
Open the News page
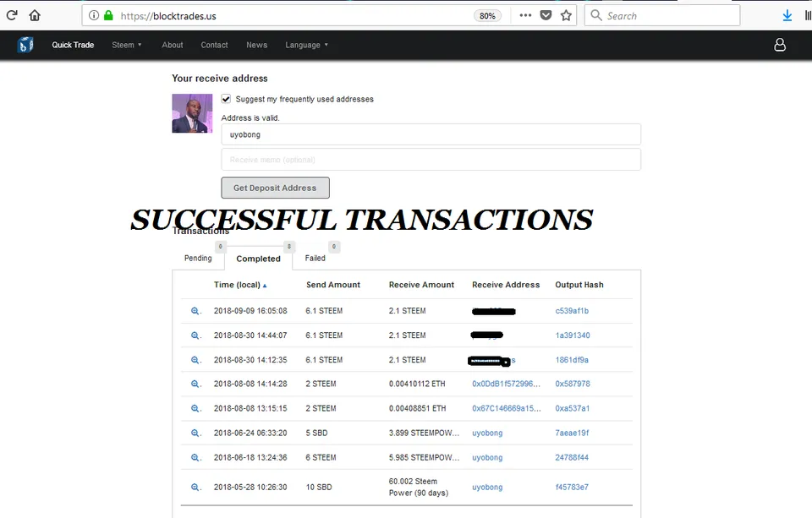(257, 45)
